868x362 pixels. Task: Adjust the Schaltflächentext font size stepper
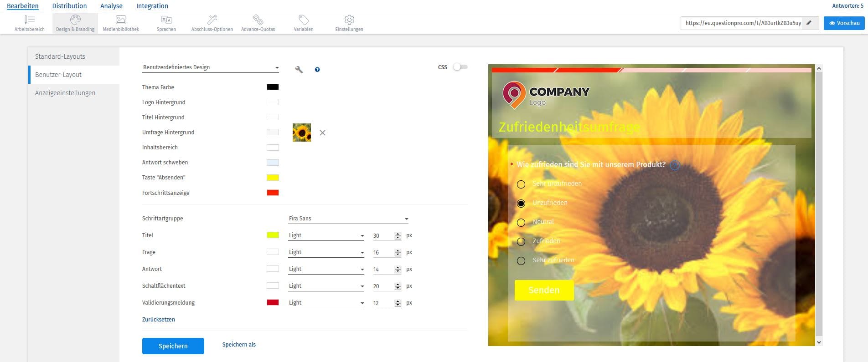point(398,286)
